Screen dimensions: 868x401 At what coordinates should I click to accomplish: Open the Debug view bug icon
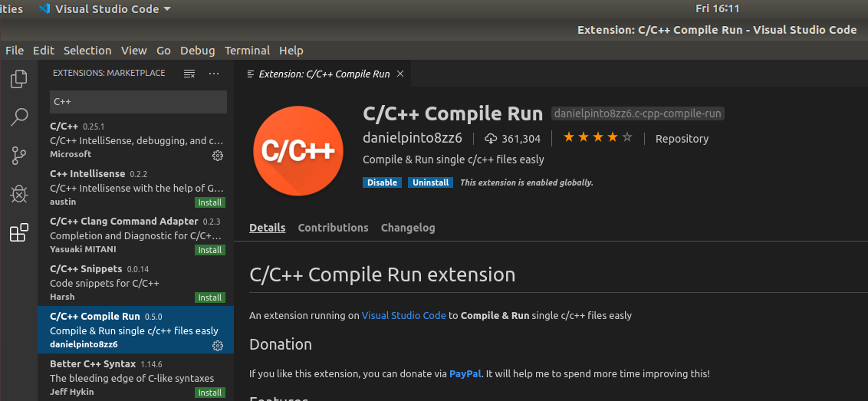(19, 195)
